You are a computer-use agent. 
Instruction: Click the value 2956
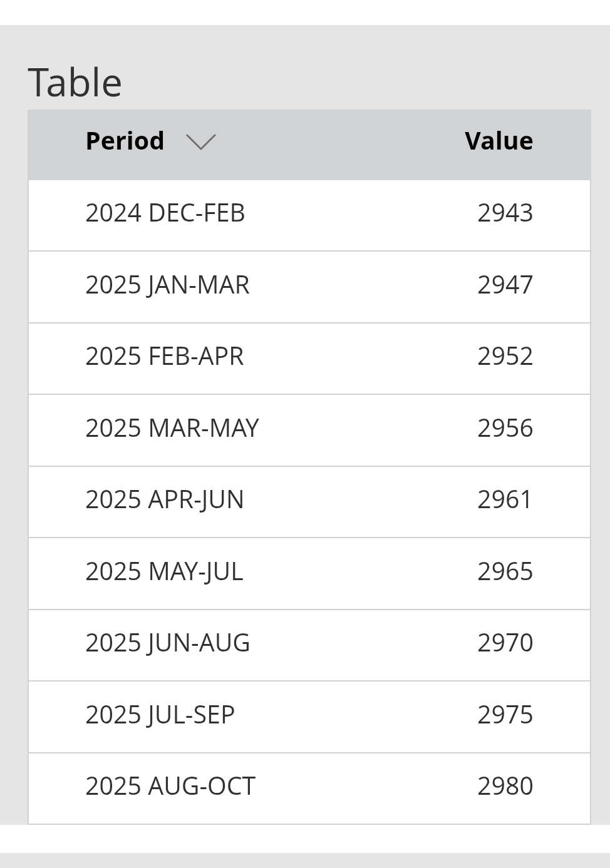coord(505,429)
